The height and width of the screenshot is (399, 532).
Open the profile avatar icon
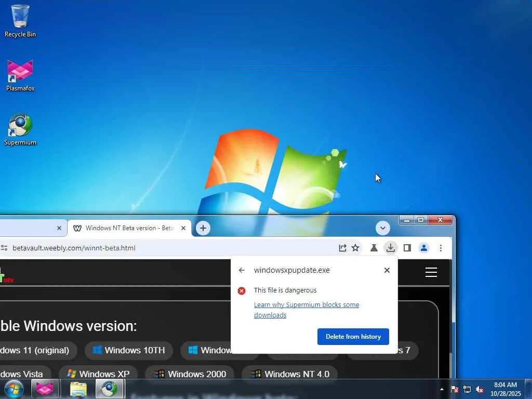424,248
